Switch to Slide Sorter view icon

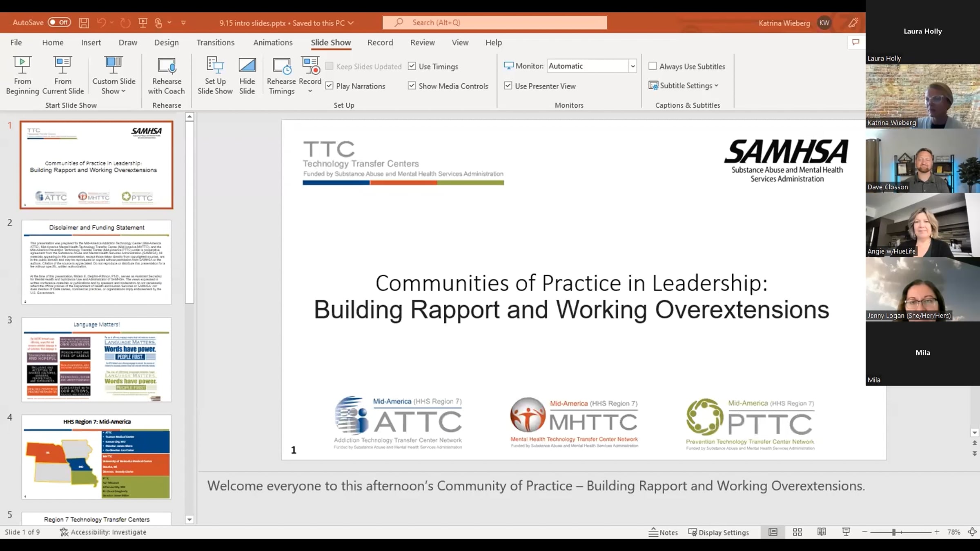[797, 532]
